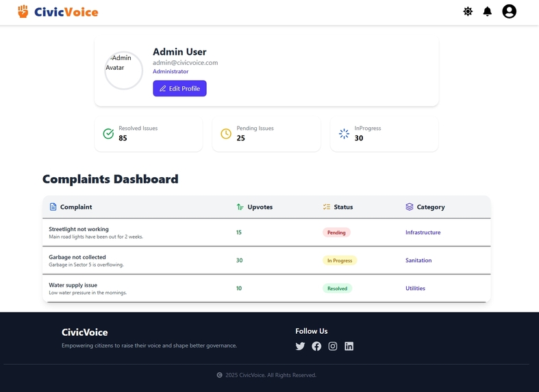Click the Resolved status badge
The height and width of the screenshot is (392, 539).
[337, 288]
